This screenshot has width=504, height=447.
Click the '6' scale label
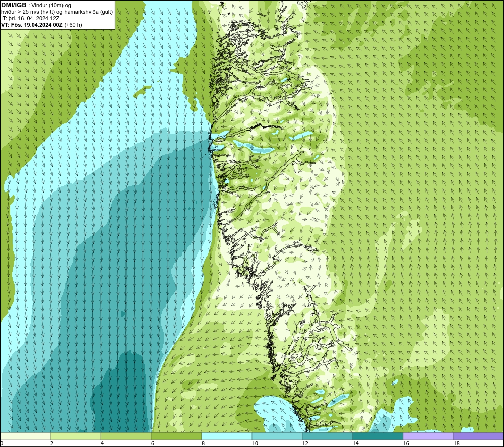click(153, 444)
